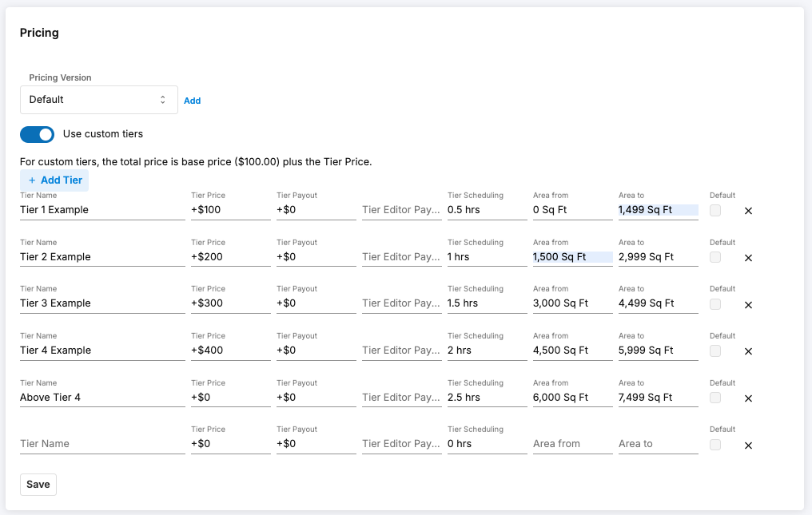Image resolution: width=812 pixels, height=515 pixels.
Task: Open the Pricing Version dropdown
Action: click(99, 100)
